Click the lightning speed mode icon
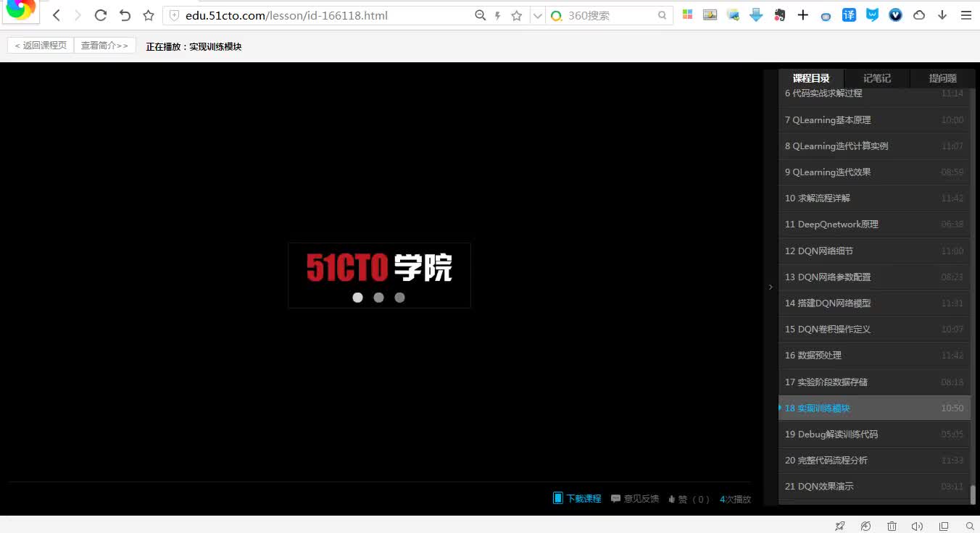Screen dimensions: 980x533 point(497,15)
